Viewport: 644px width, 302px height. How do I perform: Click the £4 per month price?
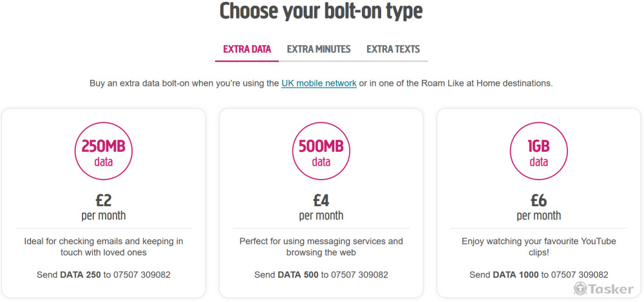tap(321, 206)
